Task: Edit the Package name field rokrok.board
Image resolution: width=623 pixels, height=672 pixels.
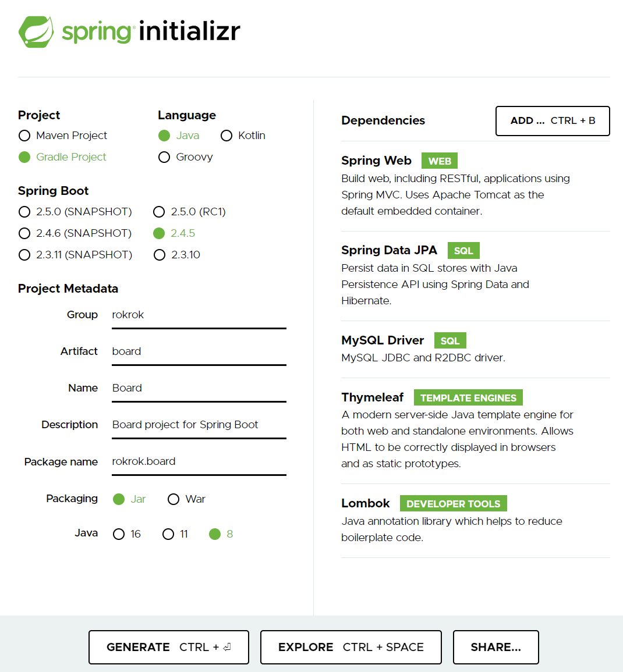Action: click(199, 462)
